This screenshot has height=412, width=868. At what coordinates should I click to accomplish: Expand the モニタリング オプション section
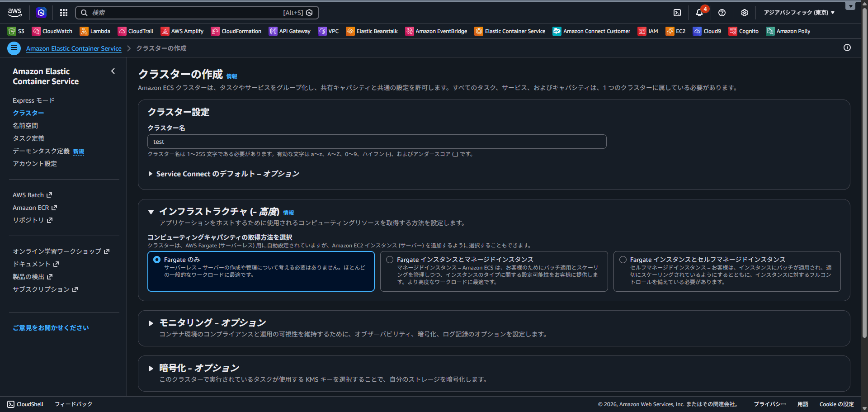click(x=151, y=323)
